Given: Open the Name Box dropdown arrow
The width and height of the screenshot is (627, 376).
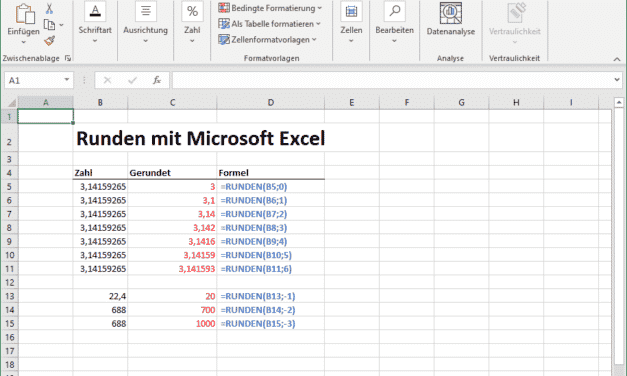Looking at the screenshot, I should (x=67, y=80).
